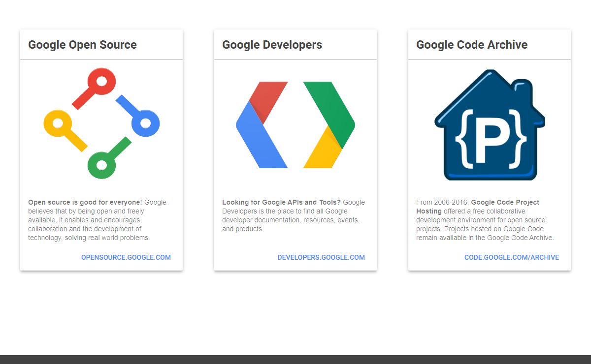Click bold text 'Open source is good for everyone!'
The height and width of the screenshot is (364, 591).
coord(85,202)
